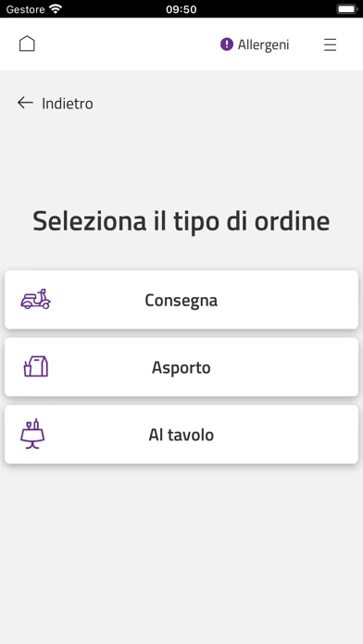This screenshot has height=644, width=363.
Task: Click the delivery scooter icon
Action: tap(36, 299)
